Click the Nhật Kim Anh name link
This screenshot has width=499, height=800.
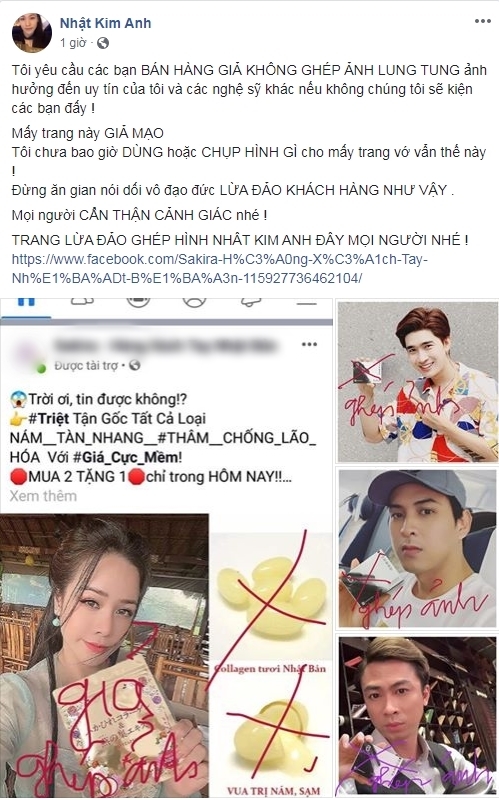pyautogui.click(x=105, y=23)
